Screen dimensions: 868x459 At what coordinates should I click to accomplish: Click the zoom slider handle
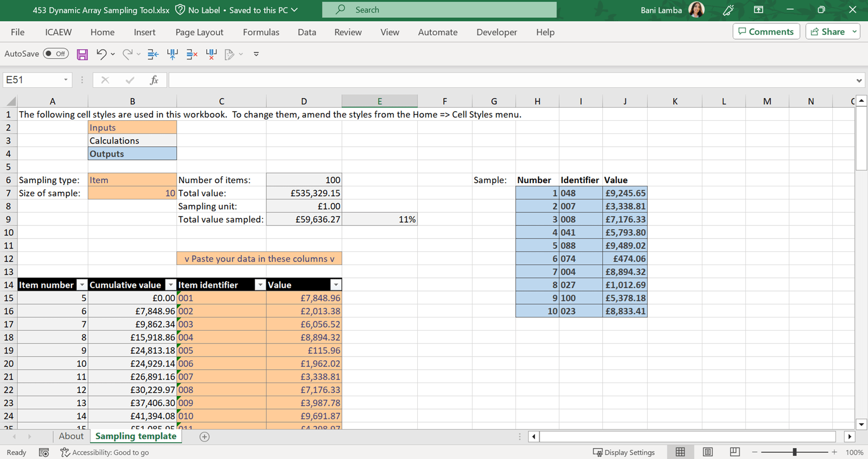[795, 452]
